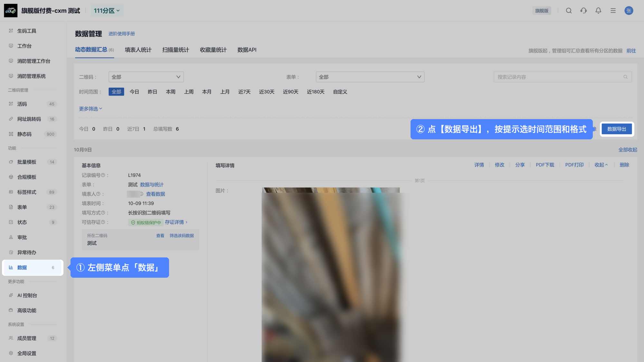644x362 pixels.
Task: Switch to 收藏量统计 tab
Action: coord(213,50)
